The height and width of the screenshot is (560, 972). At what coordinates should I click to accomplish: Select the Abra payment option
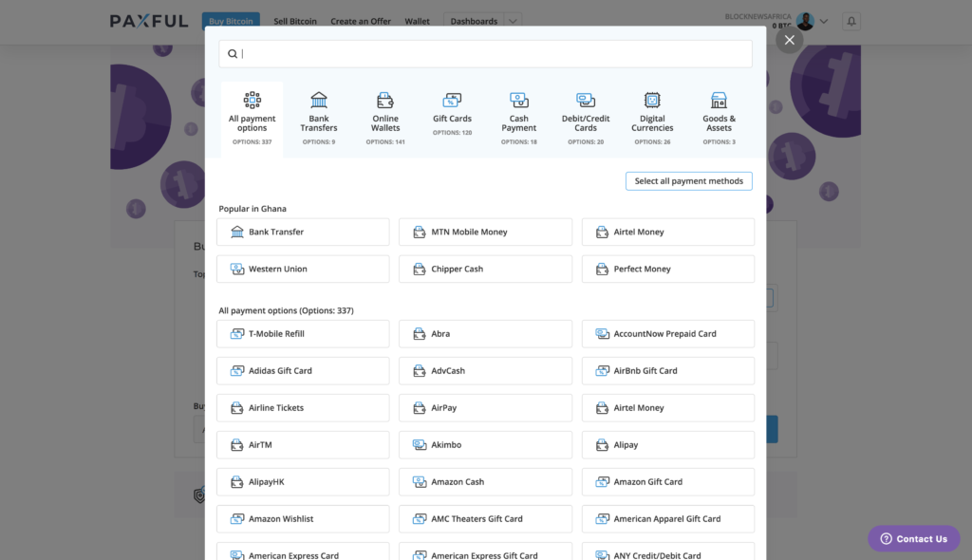(x=485, y=334)
